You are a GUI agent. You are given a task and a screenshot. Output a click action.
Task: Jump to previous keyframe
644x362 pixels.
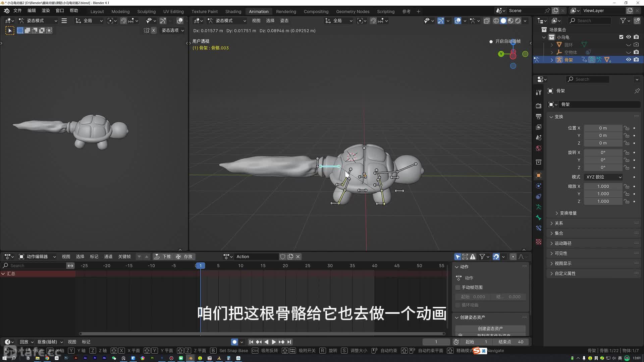[x=259, y=342]
